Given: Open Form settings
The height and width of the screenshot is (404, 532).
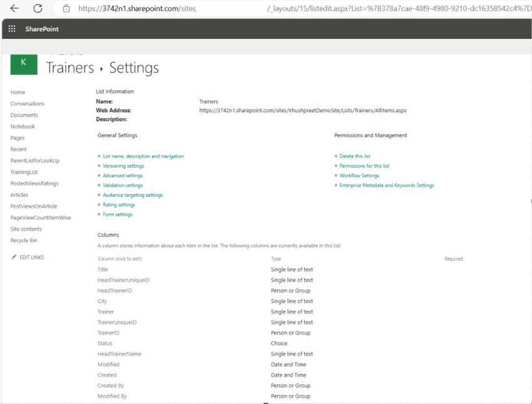Looking at the screenshot, I should coord(118,215).
